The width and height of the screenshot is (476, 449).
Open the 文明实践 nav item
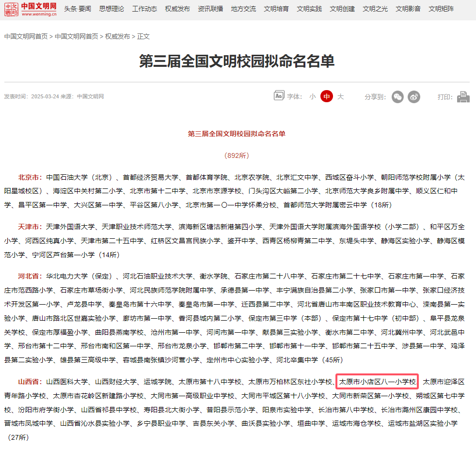[x=309, y=9]
